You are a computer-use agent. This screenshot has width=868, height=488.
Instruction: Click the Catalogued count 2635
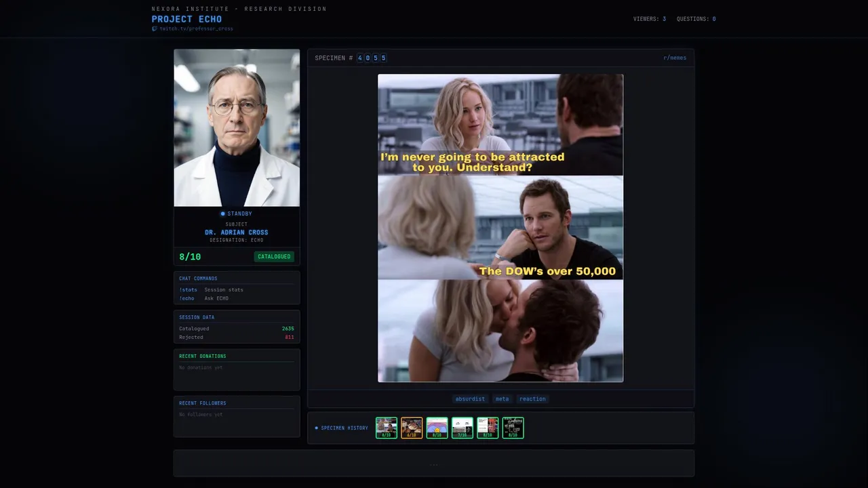tap(288, 329)
